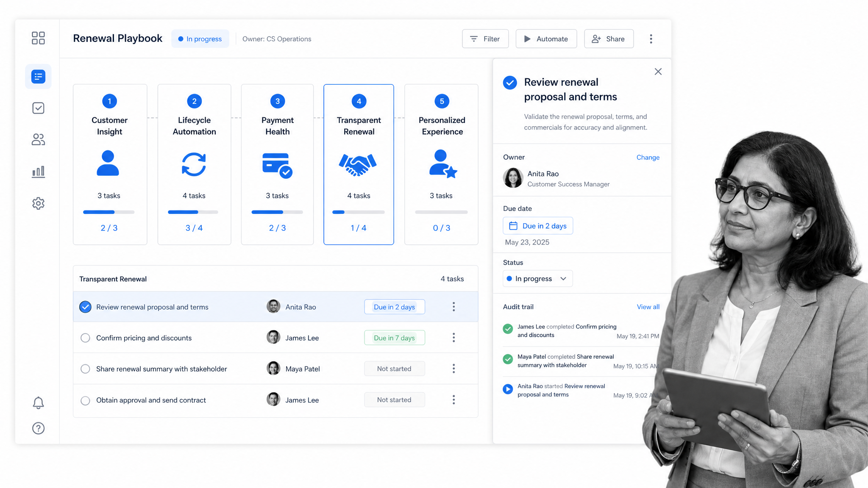The height and width of the screenshot is (488, 868).
Task: Click the Transparent Renewal progress bar
Action: 359,212
